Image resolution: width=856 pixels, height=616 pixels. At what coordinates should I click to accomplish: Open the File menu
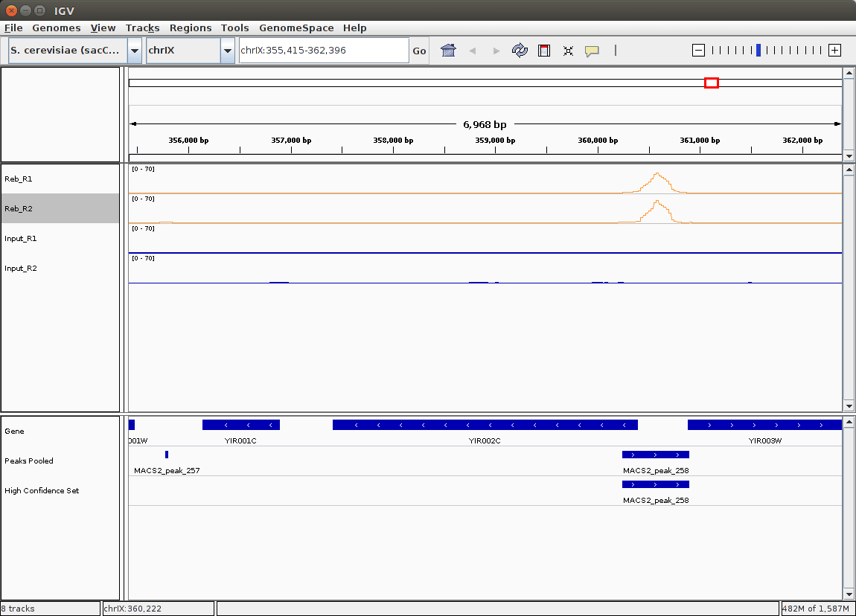13,28
